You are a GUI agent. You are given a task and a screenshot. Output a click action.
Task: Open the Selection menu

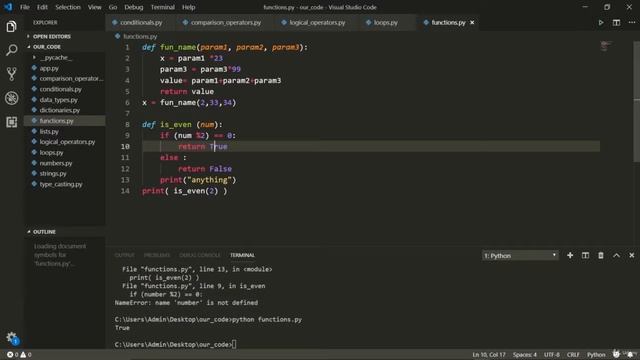click(68, 7)
